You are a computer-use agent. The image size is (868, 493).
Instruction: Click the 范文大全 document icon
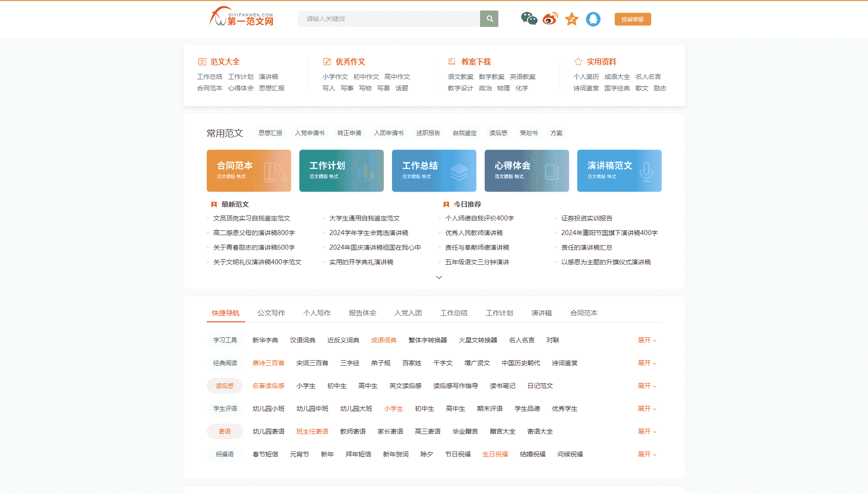tap(202, 62)
